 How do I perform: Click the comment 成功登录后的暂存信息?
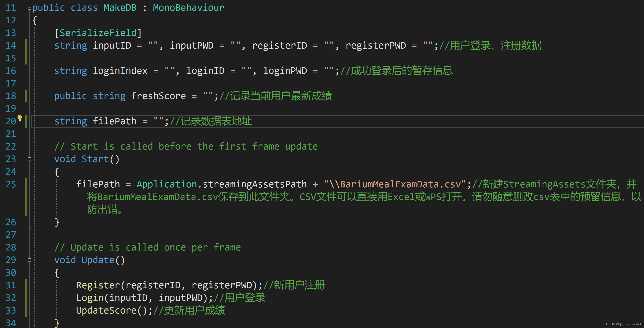(x=396, y=71)
